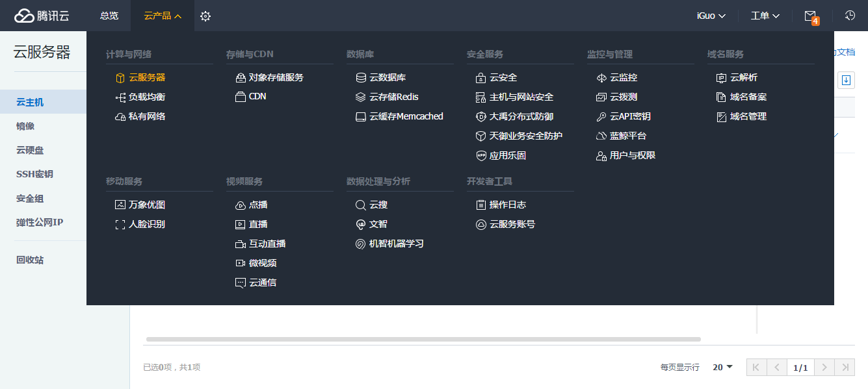
Task: Go to first page button
Action: 756,367
